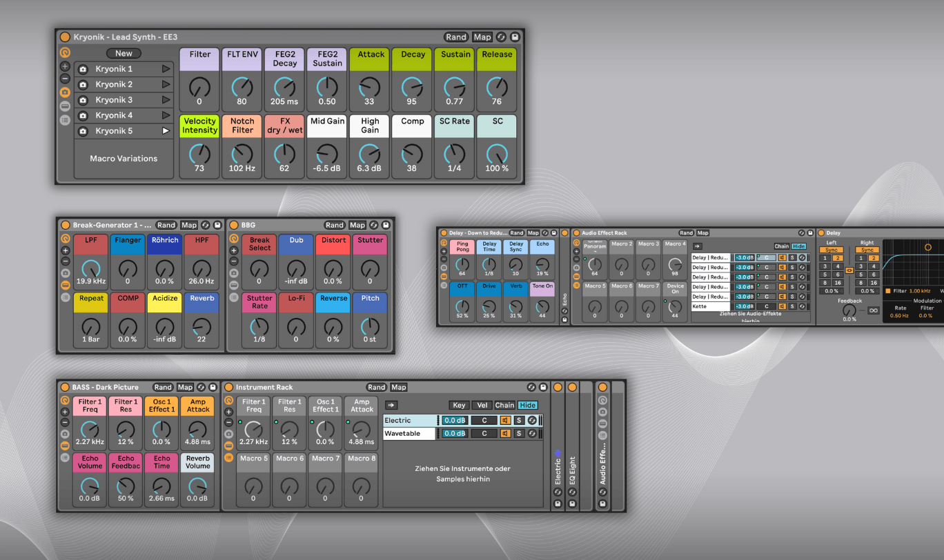Select the Wavetable chain in the chain list

pyautogui.click(x=410, y=433)
